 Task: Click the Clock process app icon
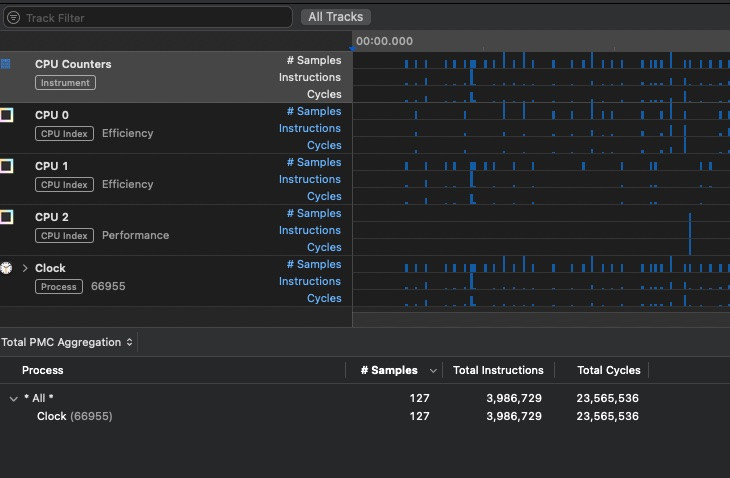pos(6,268)
